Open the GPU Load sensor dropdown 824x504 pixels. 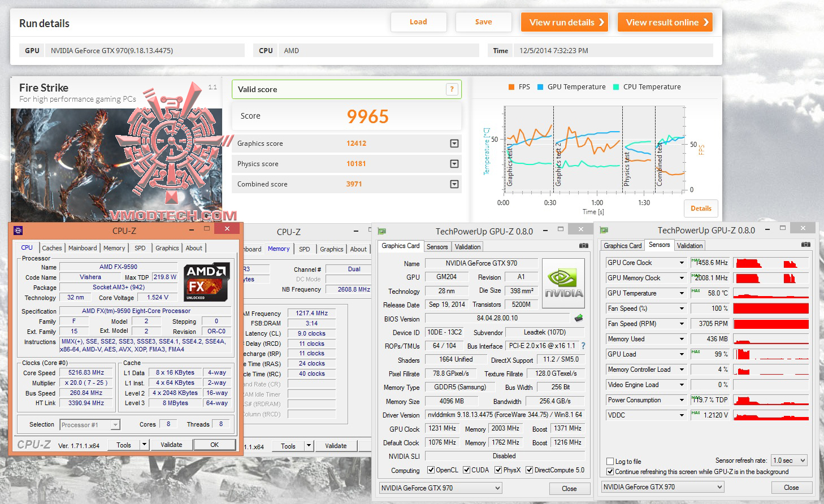coord(682,354)
